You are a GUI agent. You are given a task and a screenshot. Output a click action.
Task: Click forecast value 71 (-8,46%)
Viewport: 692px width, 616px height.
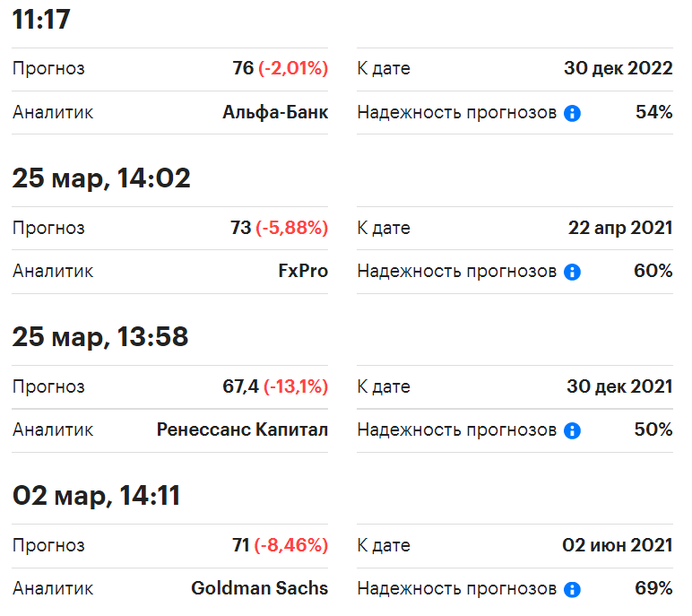[x=281, y=545]
